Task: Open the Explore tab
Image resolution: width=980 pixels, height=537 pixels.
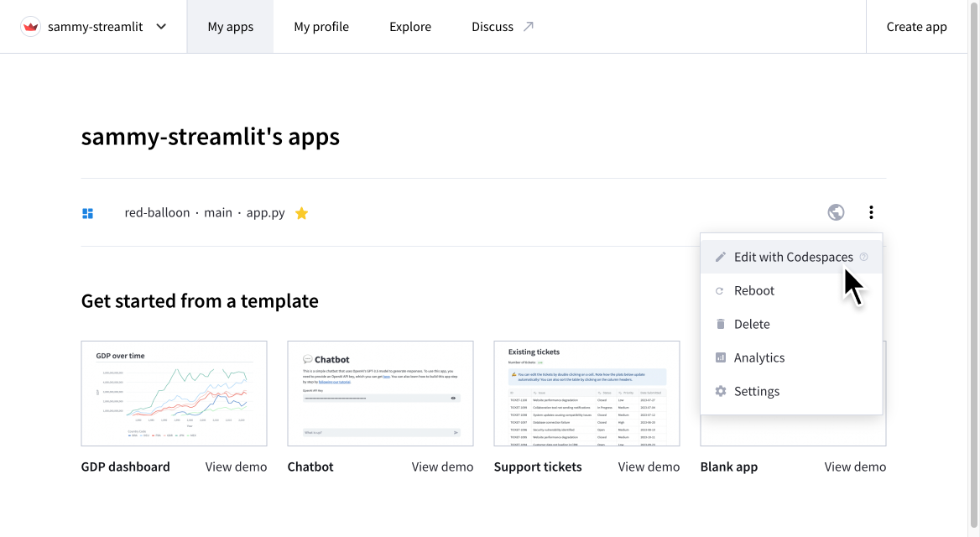Action: 409,26
